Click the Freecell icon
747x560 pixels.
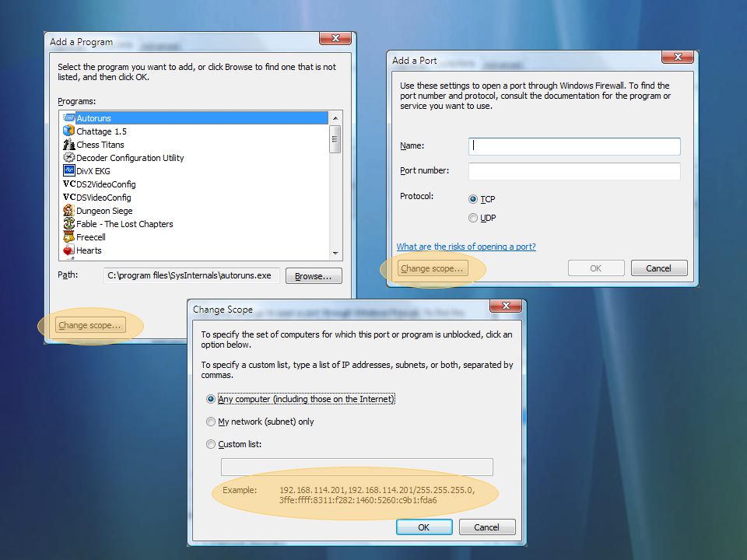pyautogui.click(x=69, y=236)
